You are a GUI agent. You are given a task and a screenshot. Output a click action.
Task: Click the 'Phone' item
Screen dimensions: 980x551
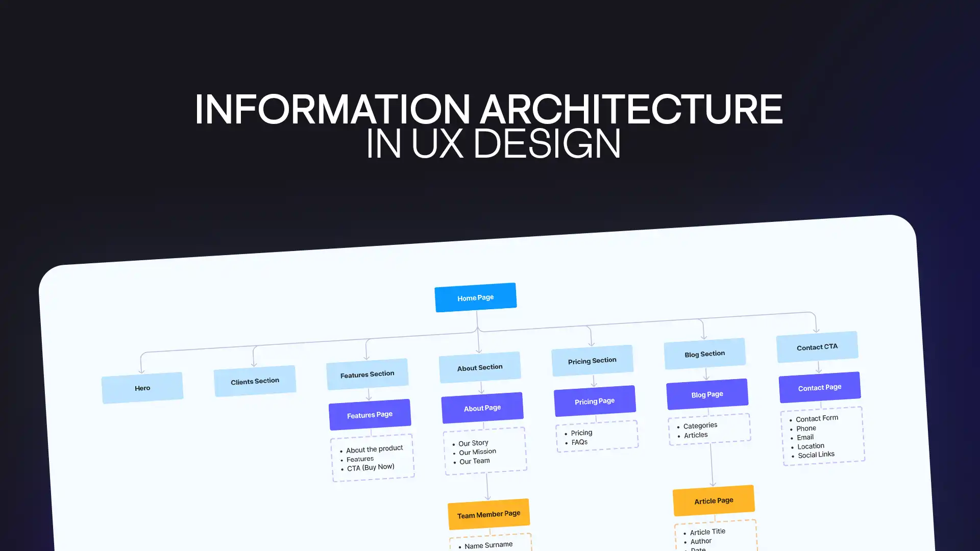coord(806,429)
